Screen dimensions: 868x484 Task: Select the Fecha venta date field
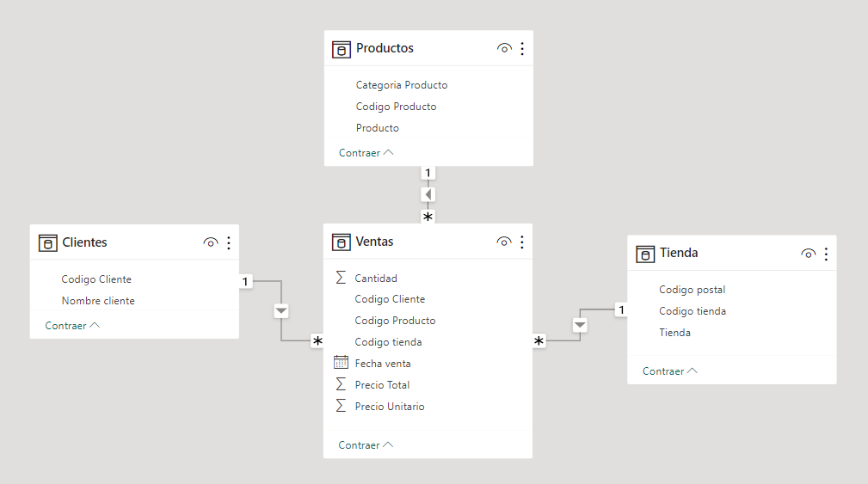[382, 364]
